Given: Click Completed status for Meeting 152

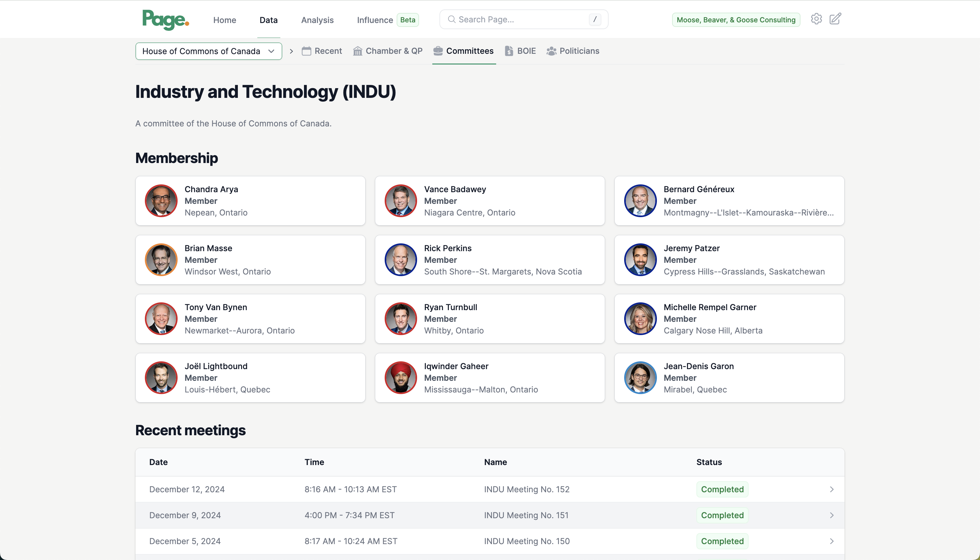Looking at the screenshot, I should pyautogui.click(x=722, y=489).
